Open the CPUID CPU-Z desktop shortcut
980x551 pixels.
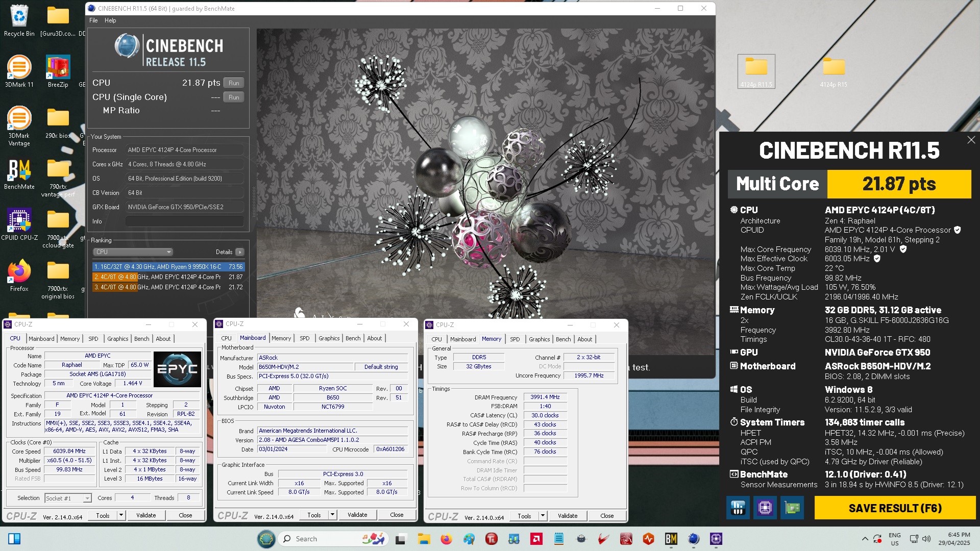pyautogui.click(x=19, y=224)
